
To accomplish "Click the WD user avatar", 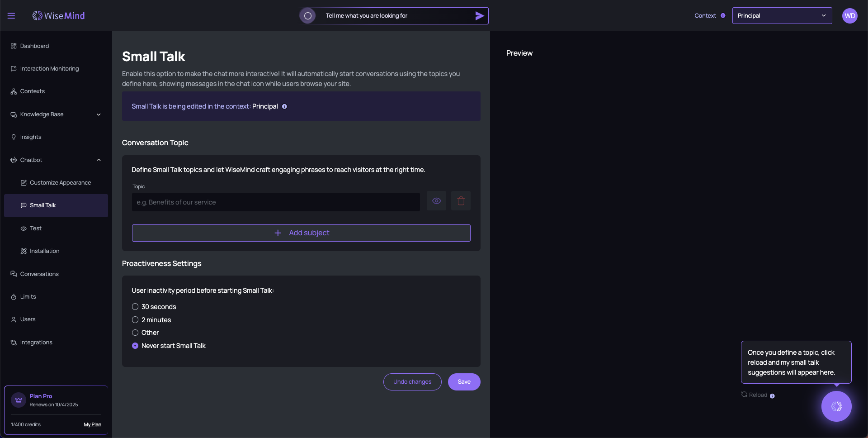I will tap(849, 16).
